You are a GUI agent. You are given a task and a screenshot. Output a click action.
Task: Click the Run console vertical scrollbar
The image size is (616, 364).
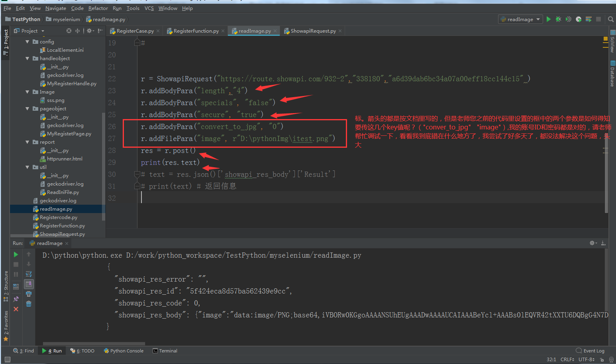(607, 280)
